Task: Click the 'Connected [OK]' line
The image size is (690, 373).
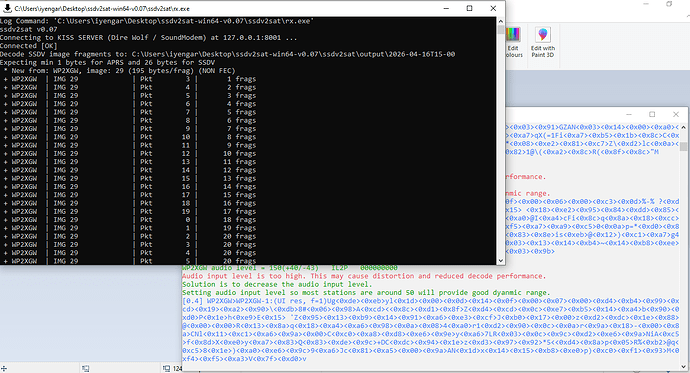Action: tap(29, 46)
